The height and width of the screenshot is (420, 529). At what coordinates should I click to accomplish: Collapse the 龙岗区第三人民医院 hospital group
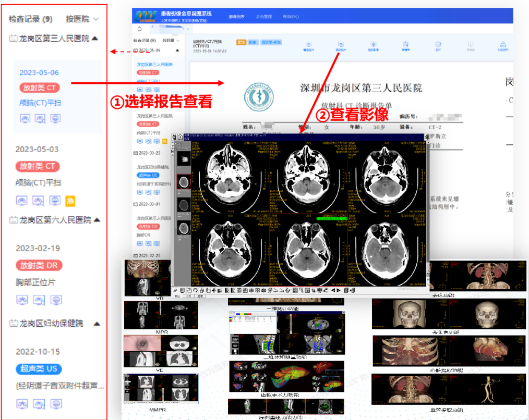point(95,38)
